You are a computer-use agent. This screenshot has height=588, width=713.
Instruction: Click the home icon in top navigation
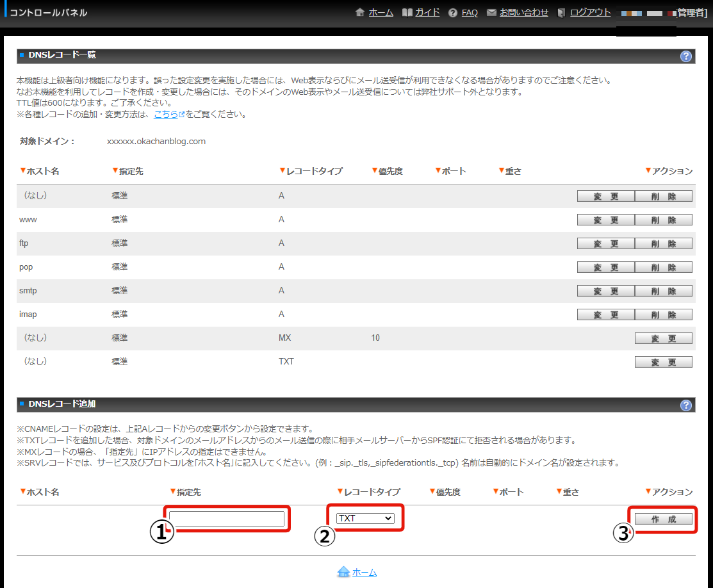pos(360,13)
